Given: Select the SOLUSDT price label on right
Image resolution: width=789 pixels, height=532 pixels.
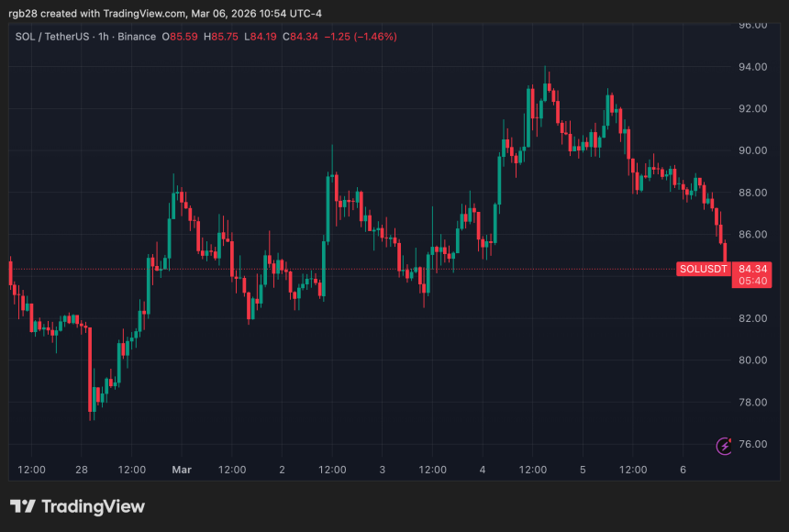Looking at the screenshot, I should tap(703, 269).
